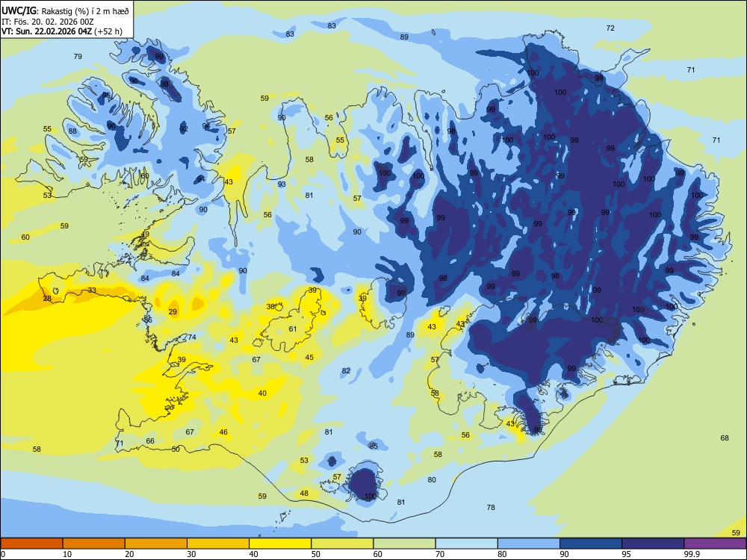Pick the 95–99.9 navy legend swatch

pos(653,544)
